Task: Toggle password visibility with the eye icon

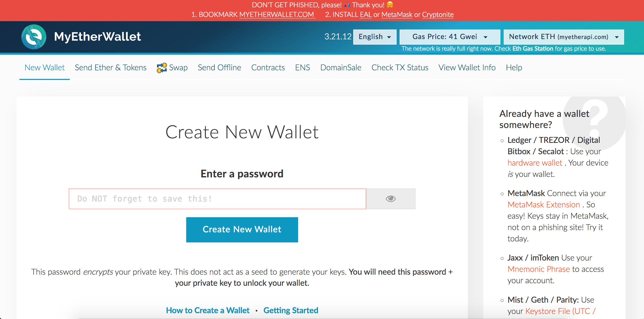Action: (391, 199)
